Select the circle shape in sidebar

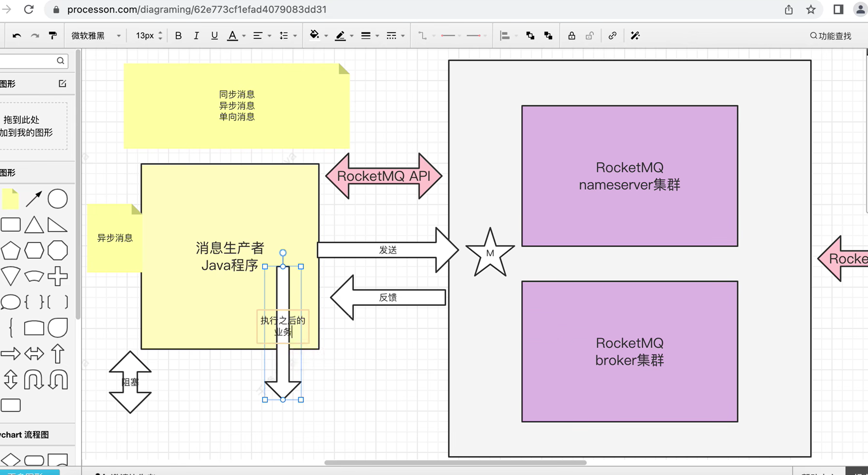click(x=57, y=199)
